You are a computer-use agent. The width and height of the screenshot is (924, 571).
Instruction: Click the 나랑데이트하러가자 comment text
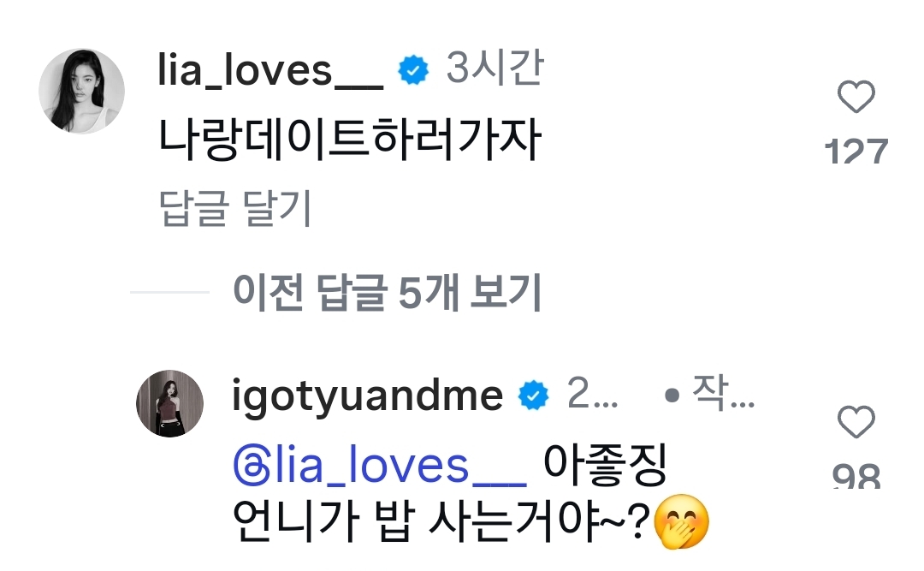point(350,141)
